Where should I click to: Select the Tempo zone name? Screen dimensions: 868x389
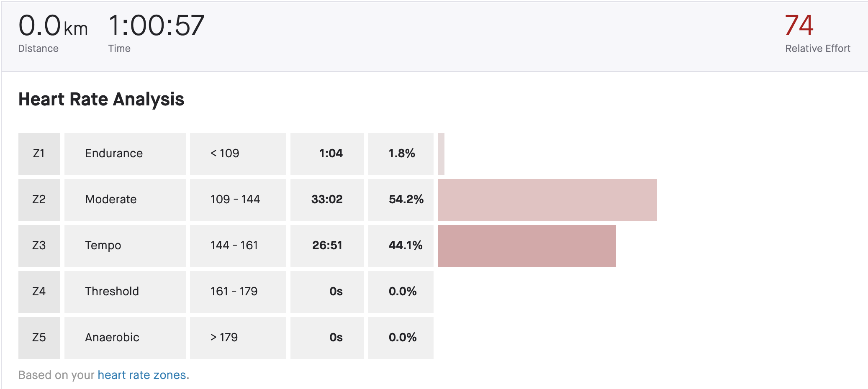tap(103, 246)
